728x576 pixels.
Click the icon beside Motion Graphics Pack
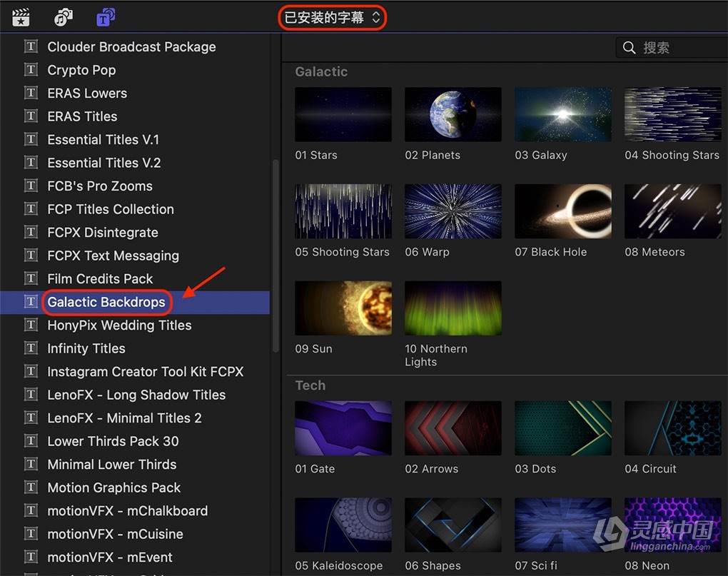[31, 487]
